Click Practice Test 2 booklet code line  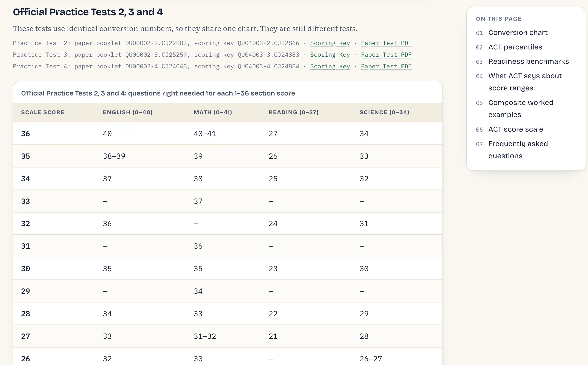156,43
